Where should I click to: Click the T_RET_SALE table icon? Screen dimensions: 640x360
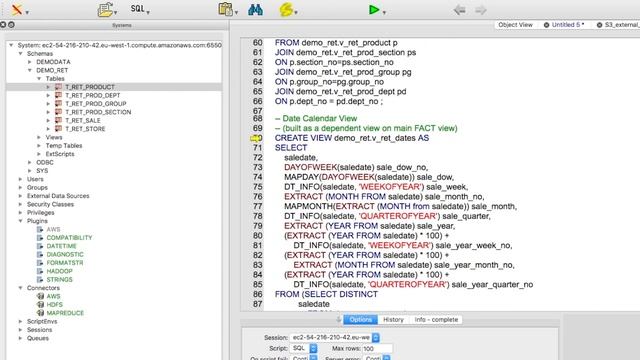pyautogui.click(x=58, y=120)
